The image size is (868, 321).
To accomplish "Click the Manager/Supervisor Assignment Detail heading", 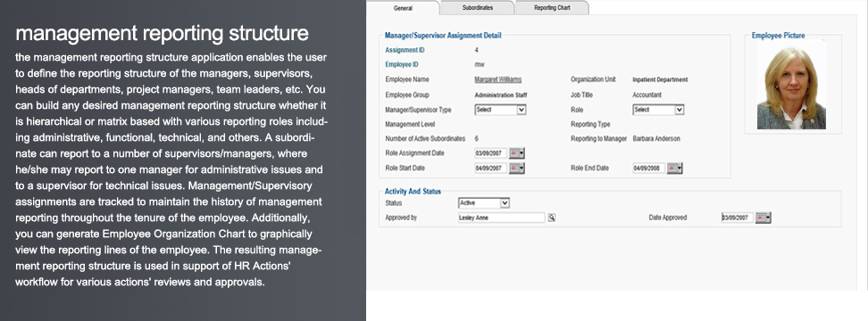I will pos(444,36).
